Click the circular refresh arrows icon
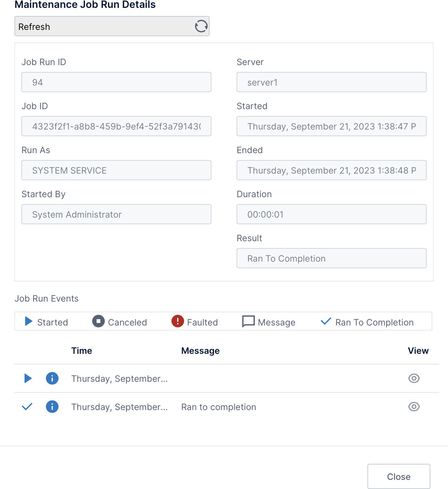Viewport: 448px width, 489px height. click(201, 26)
